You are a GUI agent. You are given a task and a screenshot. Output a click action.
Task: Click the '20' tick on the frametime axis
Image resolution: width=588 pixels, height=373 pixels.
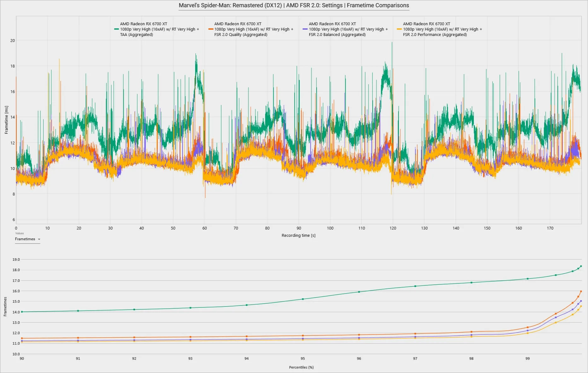[x=13, y=40]
